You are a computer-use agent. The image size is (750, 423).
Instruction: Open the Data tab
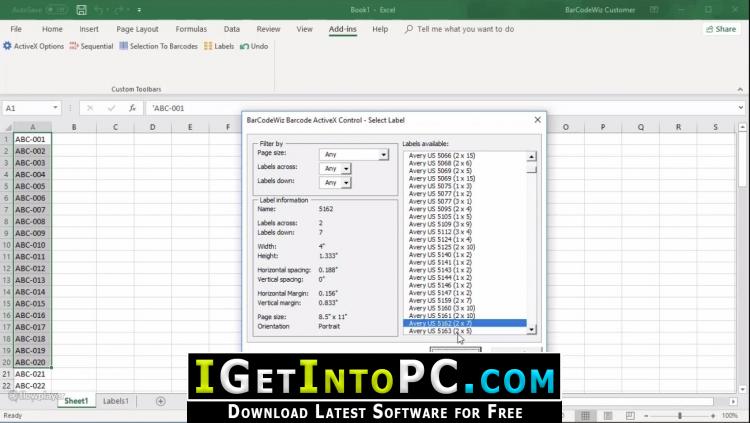(x=232, y=29)
